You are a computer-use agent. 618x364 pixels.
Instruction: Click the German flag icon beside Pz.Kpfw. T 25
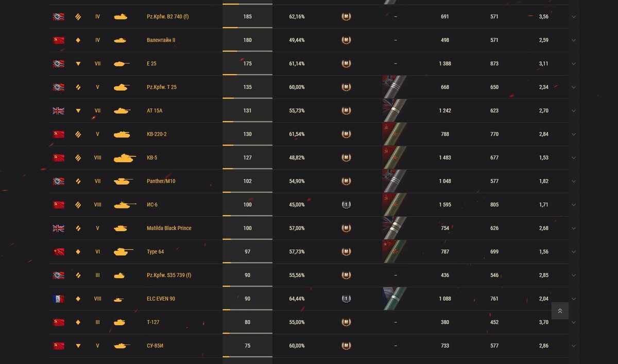tap(58, 88)
